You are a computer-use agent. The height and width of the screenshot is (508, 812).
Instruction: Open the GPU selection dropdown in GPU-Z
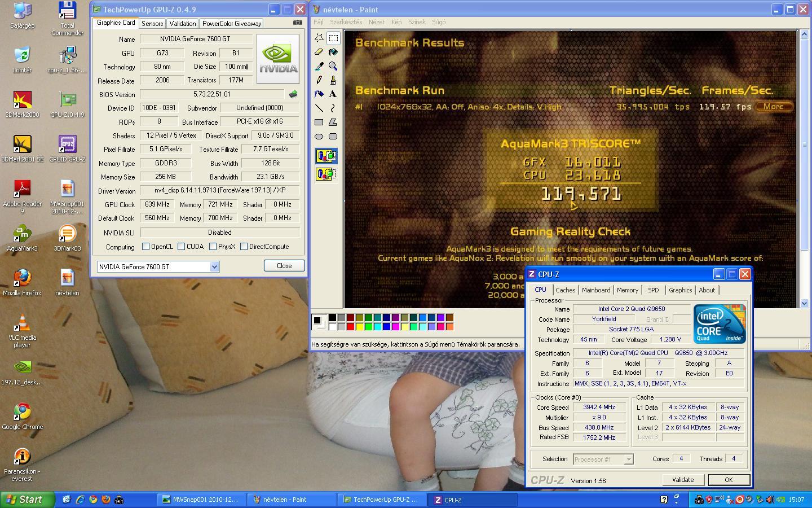pyautogui.click(x=214, y=266)
